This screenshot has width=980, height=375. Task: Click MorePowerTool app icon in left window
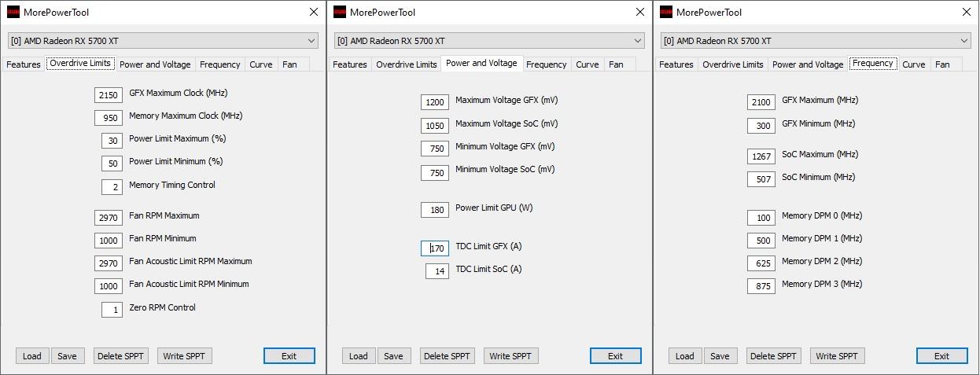(13, 12)
